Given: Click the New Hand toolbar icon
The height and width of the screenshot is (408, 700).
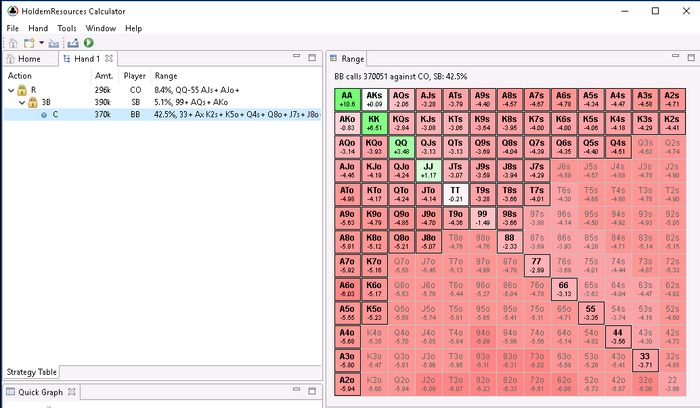Looking at the screenshot, I should pyautogui.click(x=29, y=43).
